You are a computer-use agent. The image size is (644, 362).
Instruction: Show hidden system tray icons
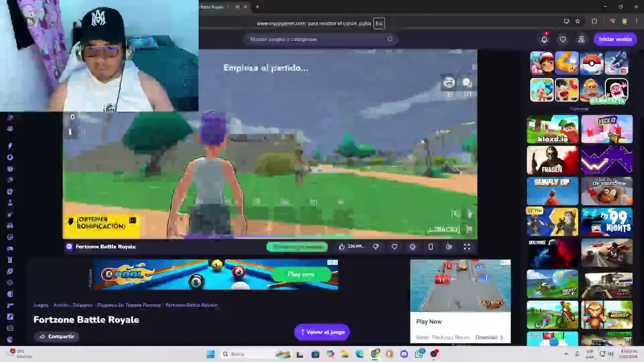point(567,354)
